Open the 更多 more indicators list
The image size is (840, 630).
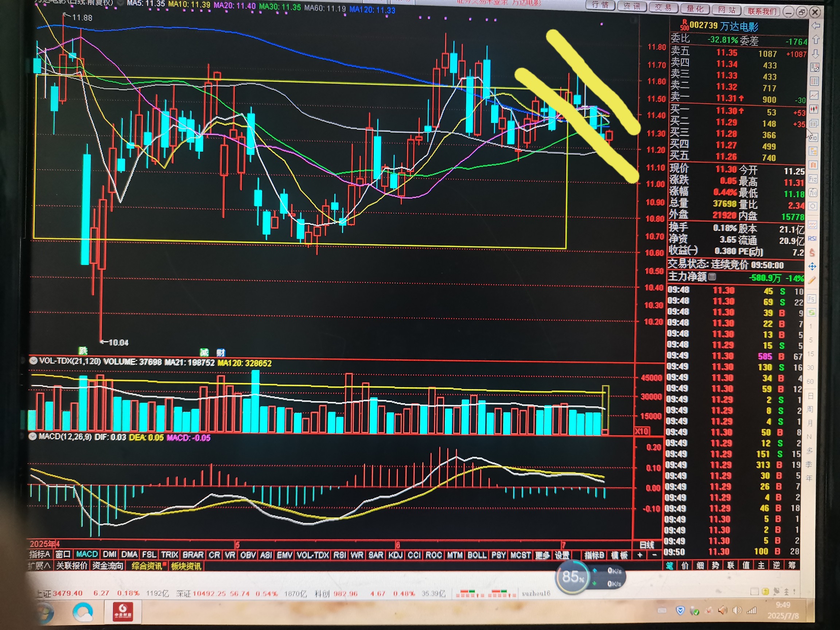[542, 555]
